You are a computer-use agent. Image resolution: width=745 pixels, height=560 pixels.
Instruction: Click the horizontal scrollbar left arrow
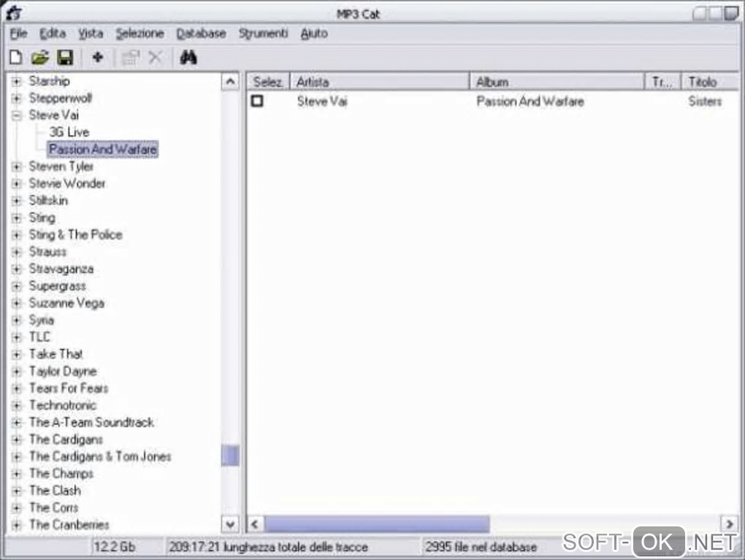[x=255, y=524]
